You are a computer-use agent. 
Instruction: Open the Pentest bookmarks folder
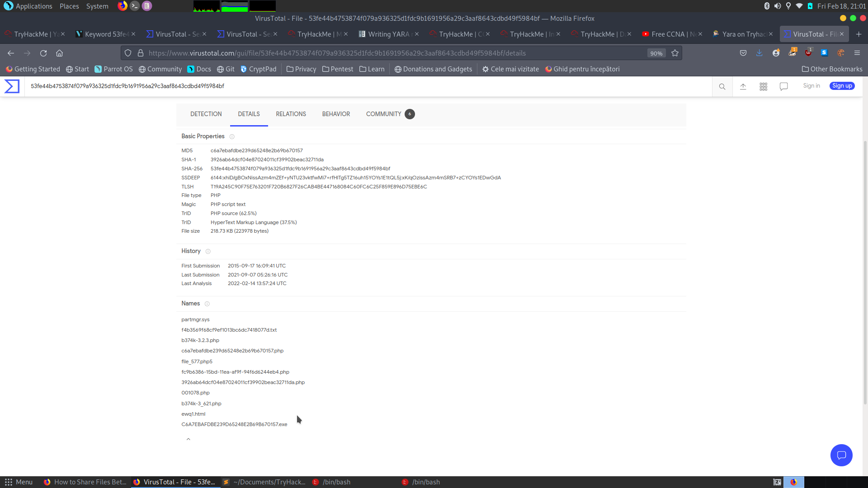pos(337,69)
